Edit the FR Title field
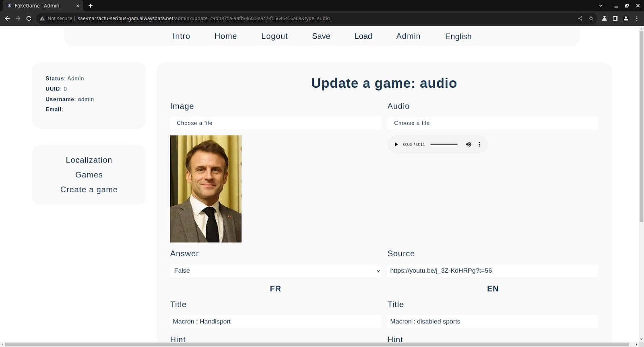The width and height of the screenshot is (644, 347). coord(275,321)
